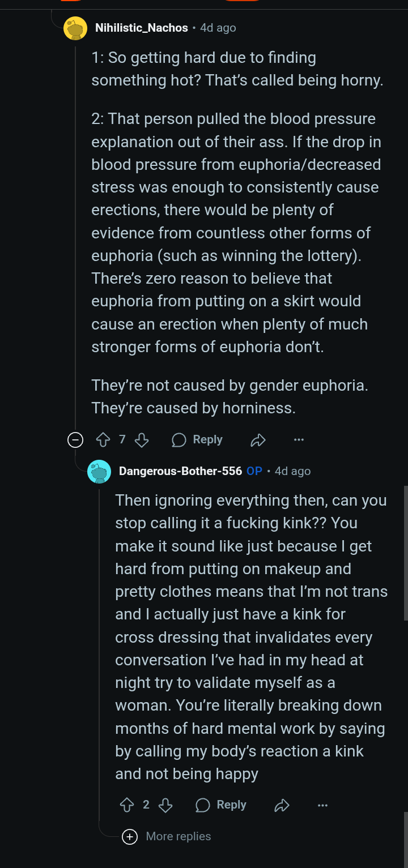
Task: Click the 4d ago timestamp on OP reply
Action: coord(293,471)
